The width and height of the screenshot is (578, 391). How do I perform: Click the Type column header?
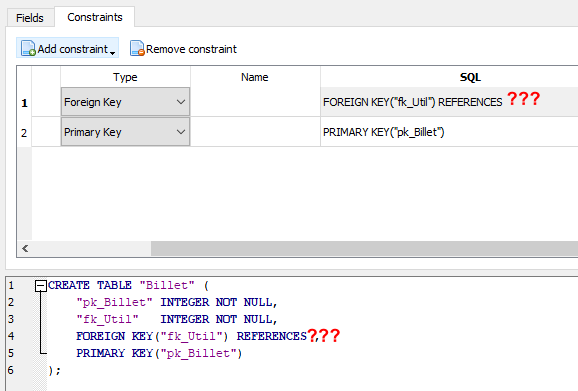pyautogui.click(x=125, y=77)
